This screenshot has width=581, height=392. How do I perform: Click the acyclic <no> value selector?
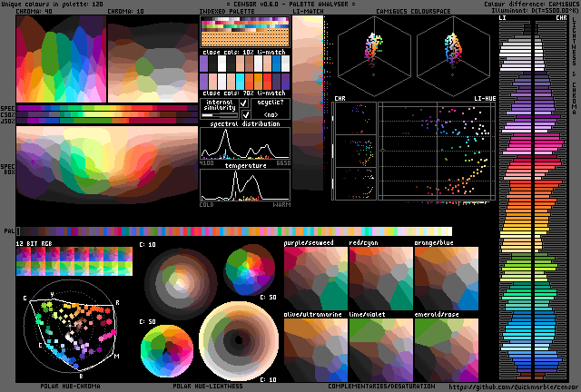271,115
